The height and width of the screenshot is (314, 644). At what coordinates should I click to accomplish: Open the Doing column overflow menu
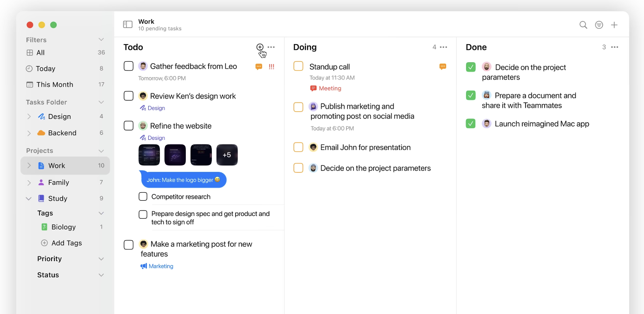click(443, 47)
